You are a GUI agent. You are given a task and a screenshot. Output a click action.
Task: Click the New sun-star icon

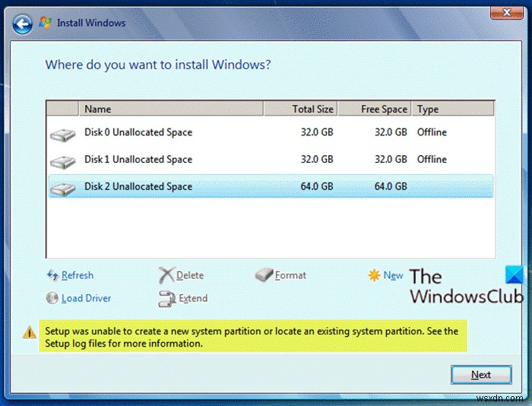[x=374, y=275]
